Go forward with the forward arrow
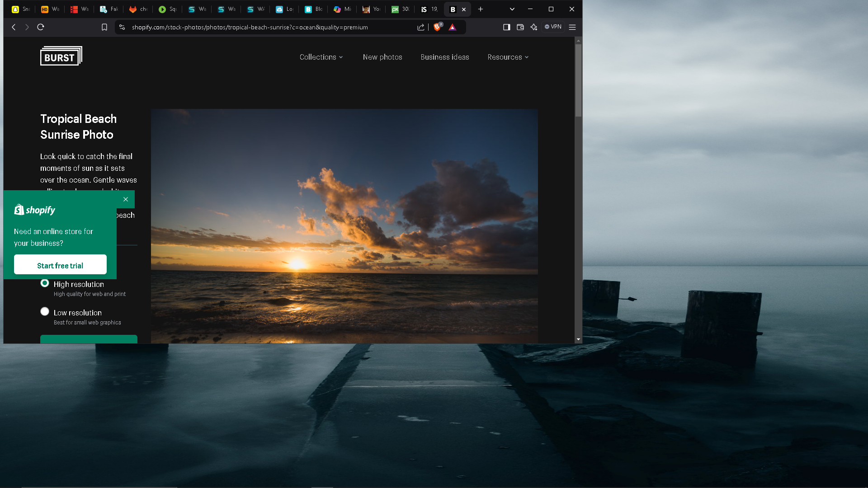868x488 pixels. click(27, 27)
